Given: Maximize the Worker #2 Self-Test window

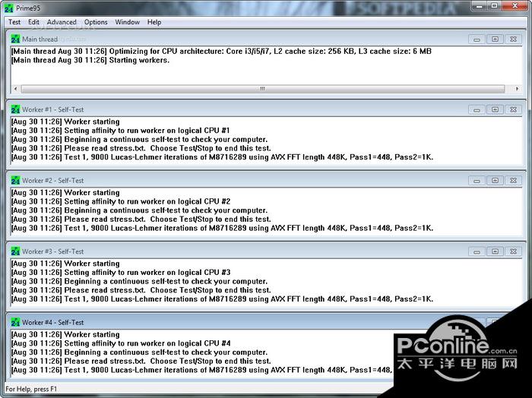Looking at the screenshot, I should point(495,181).
